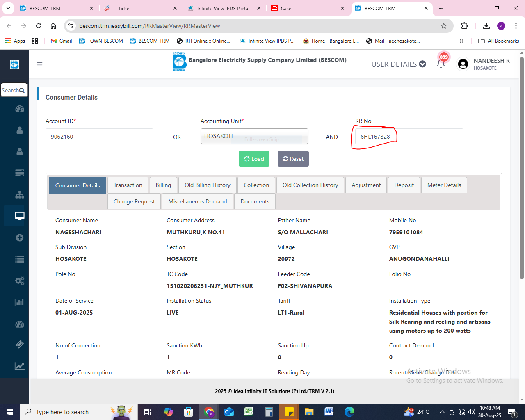Open the Old Collection History tab
The height and width of the screenshot is (420, 525).
tap(310, 185)
